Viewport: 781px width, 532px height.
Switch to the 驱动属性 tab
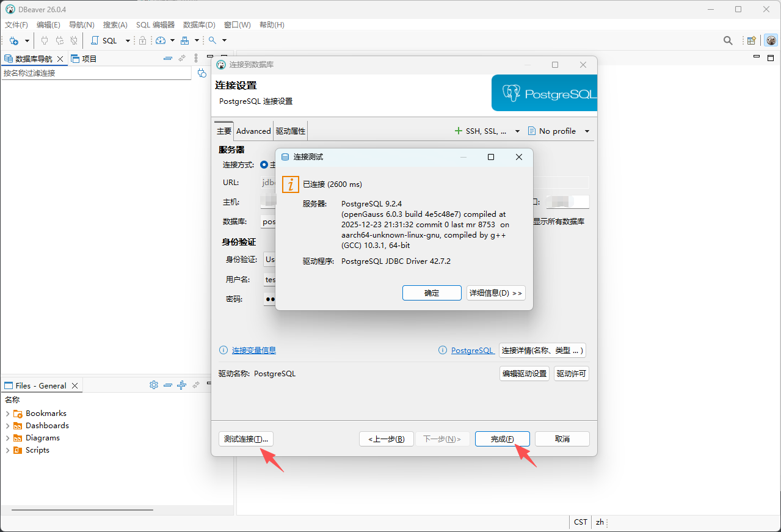[x=290, y=131]
